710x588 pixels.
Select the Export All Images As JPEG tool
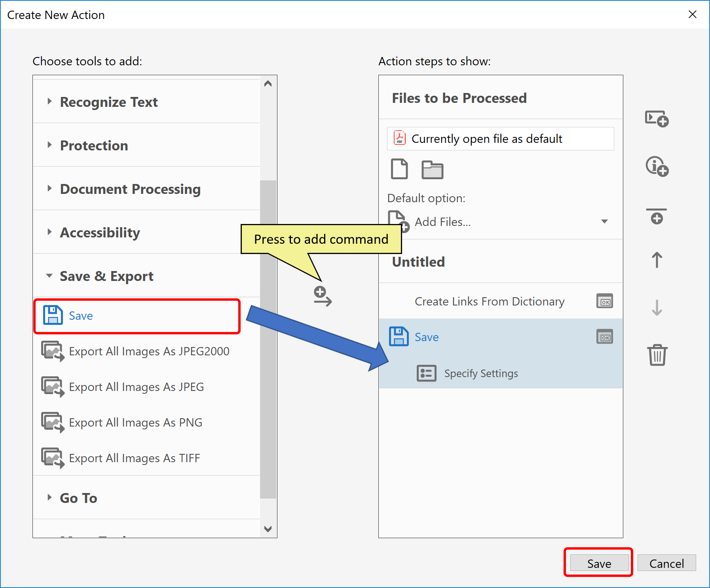136,387
